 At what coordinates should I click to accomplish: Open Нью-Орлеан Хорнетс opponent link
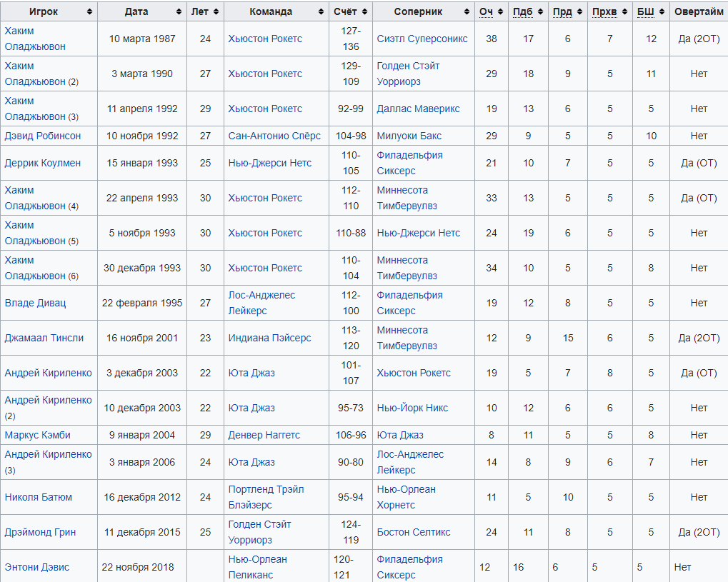click(x=407, y=497)
